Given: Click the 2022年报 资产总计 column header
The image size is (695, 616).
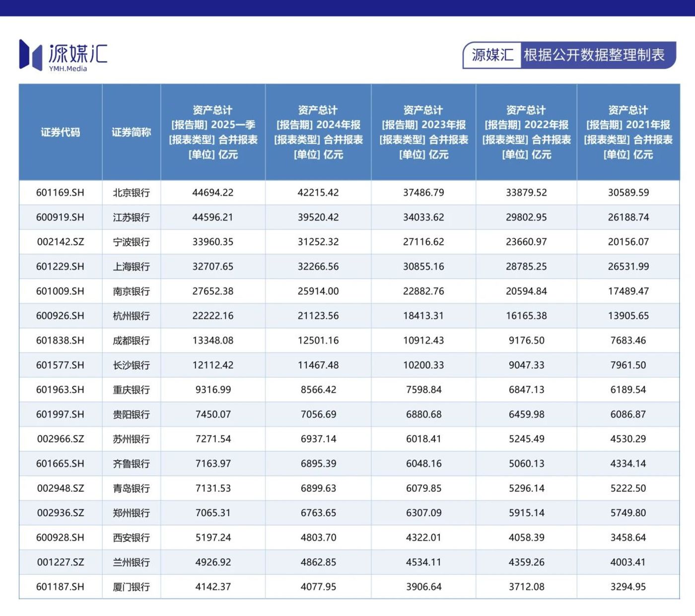Looking at the screenshot, I should pyautogui.click(x=526, y=132).
